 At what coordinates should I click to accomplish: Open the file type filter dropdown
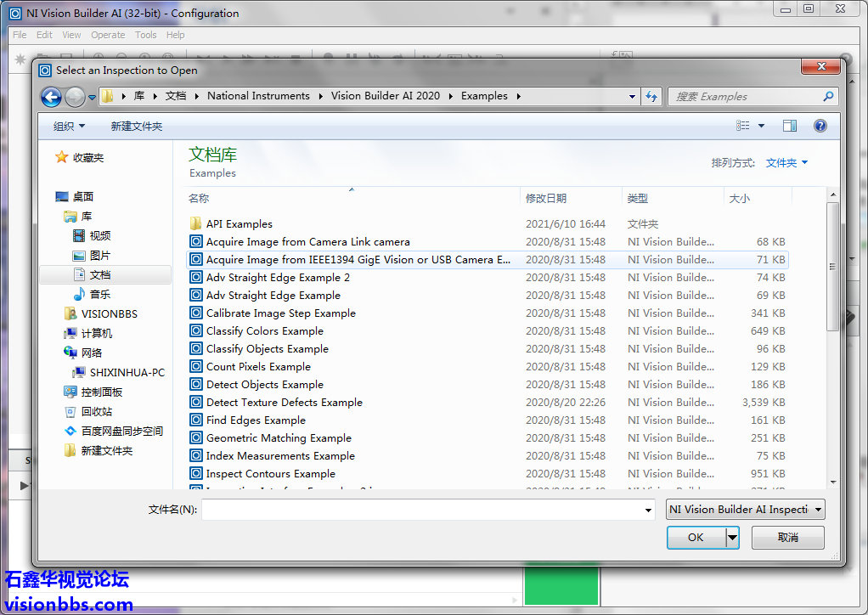pyautogui.click(x=745, y=510)
